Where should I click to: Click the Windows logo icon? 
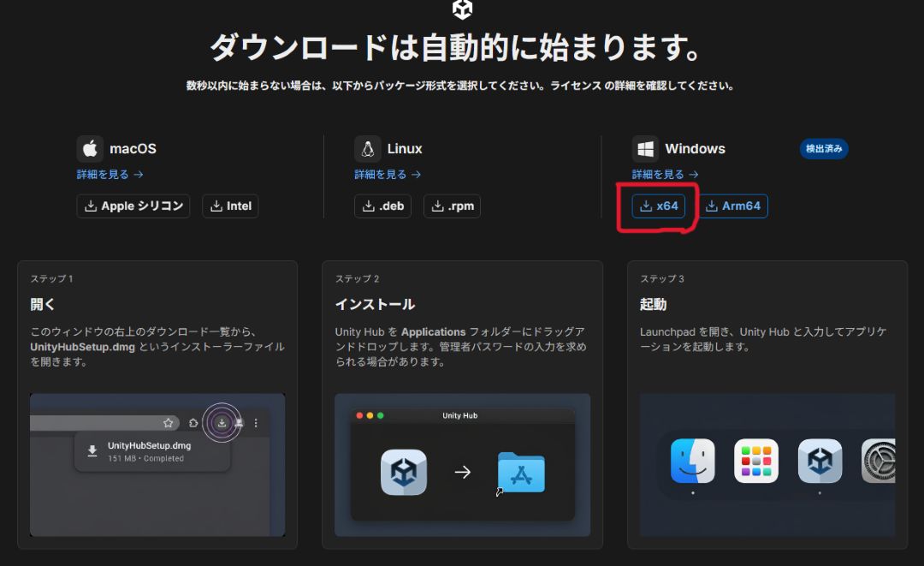[646, 149]
